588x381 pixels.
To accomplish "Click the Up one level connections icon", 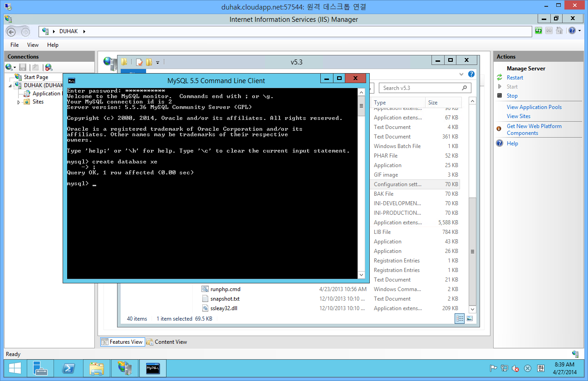I will point(35,67).
